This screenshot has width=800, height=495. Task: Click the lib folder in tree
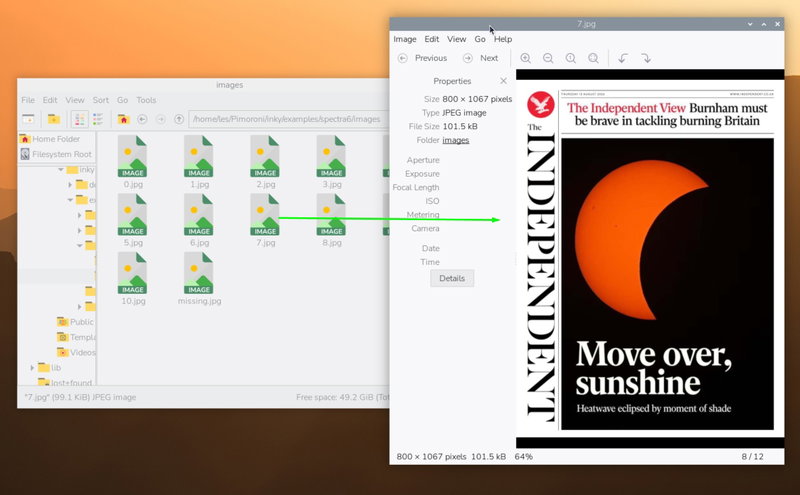tap(50, 367)
